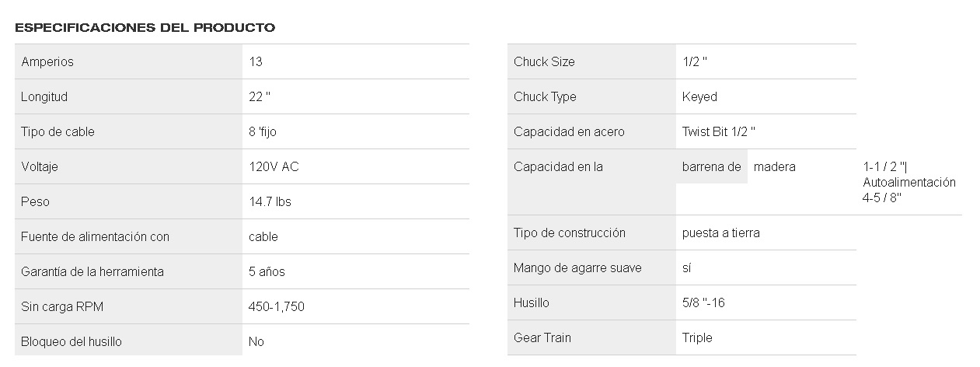Select the 8 'fijo cable value
This screenshot has width=980, height=367.
click(263, 131)
